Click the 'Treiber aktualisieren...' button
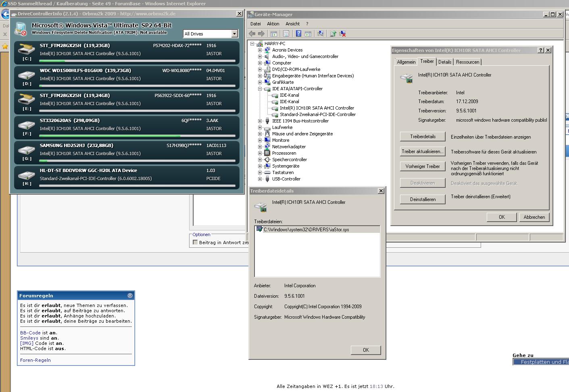Image resolution: width=569 pixels, height=392 pixels. 423,151
